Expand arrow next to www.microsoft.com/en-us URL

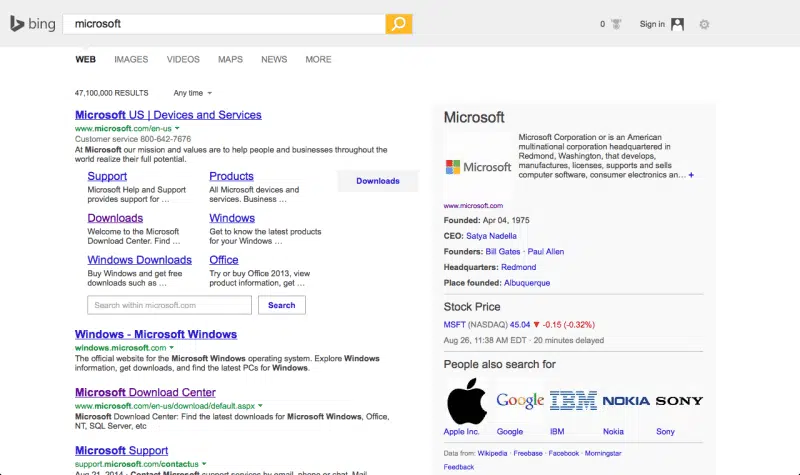[177, 129]
